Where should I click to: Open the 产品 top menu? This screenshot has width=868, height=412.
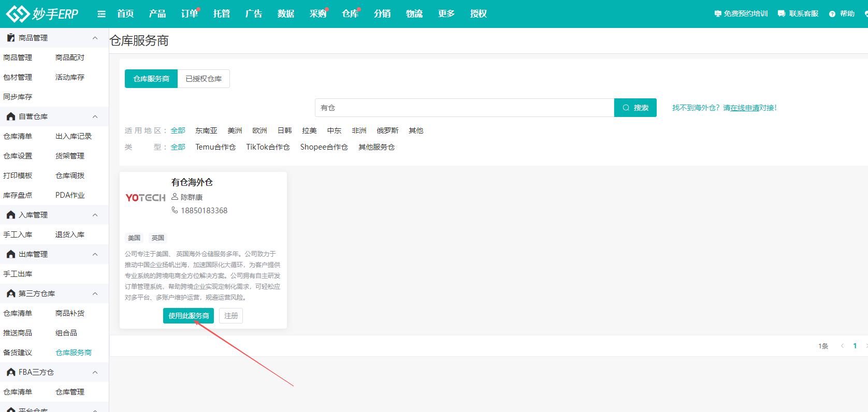point(157,14)
